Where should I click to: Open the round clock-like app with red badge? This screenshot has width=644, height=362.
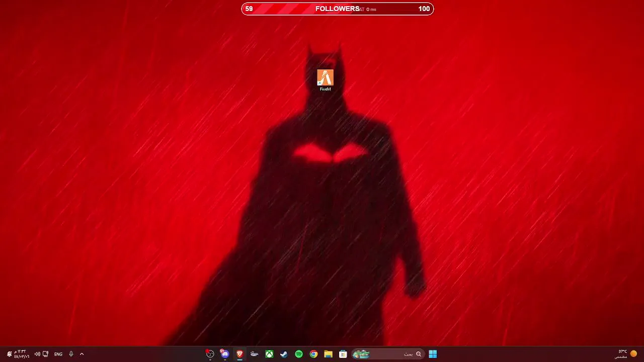pos(210,354)
